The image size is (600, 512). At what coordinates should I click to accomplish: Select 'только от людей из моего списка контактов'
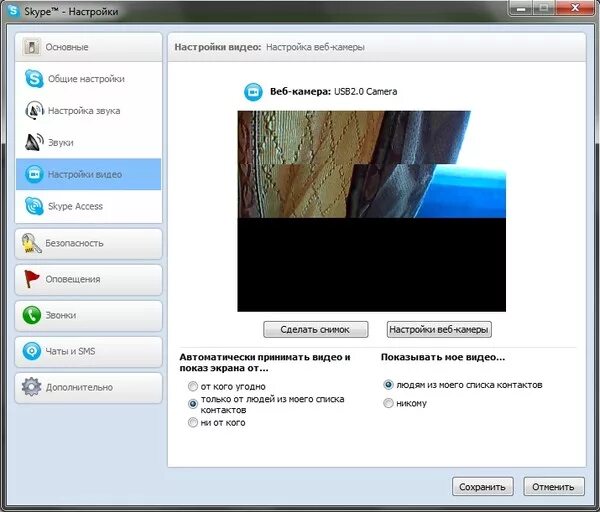coord(193,404)
